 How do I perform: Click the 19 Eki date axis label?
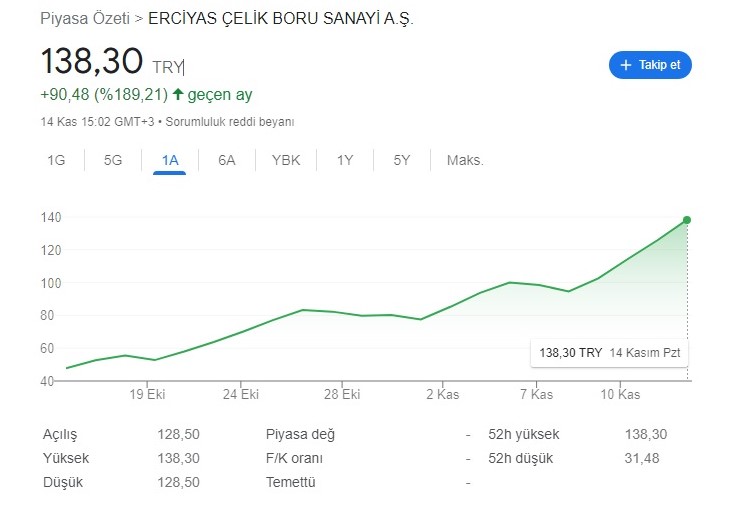point(147,394)
